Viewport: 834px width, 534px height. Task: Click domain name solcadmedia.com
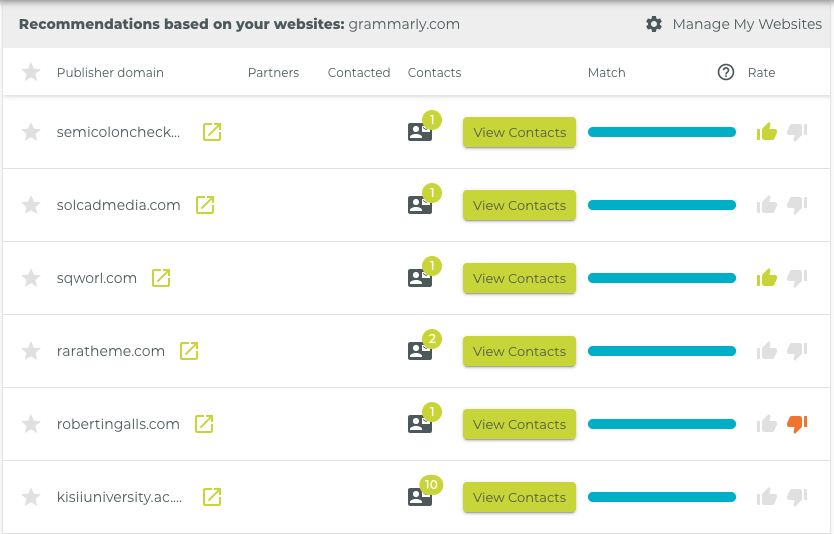tap(118, 205)
